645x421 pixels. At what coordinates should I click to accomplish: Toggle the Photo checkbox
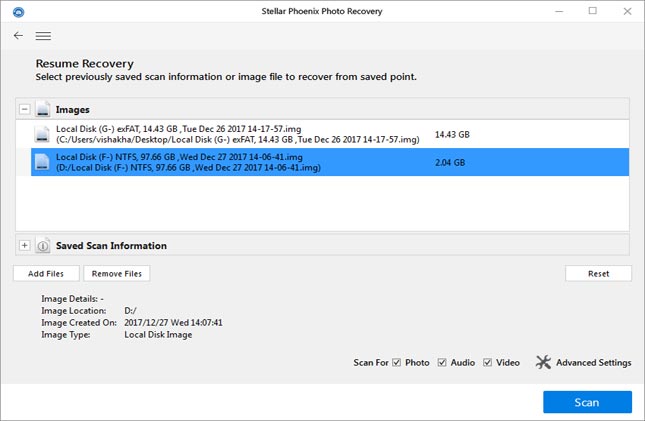coord(397,363)
